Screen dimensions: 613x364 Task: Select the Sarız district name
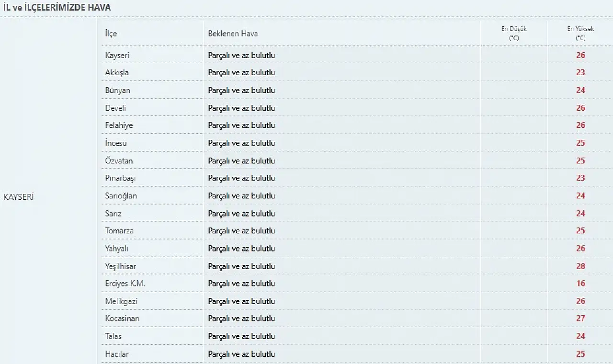[x=114, y=214]
